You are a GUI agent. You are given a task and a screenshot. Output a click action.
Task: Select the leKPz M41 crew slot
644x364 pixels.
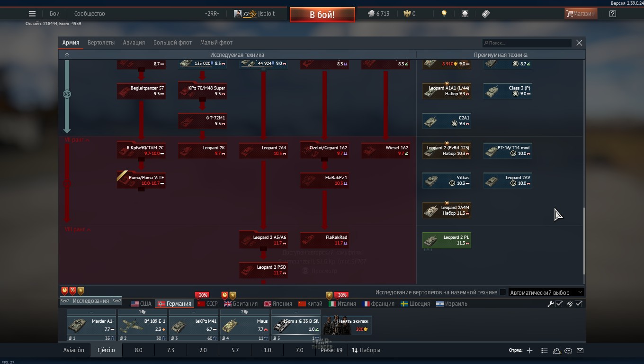pos(194,325)
